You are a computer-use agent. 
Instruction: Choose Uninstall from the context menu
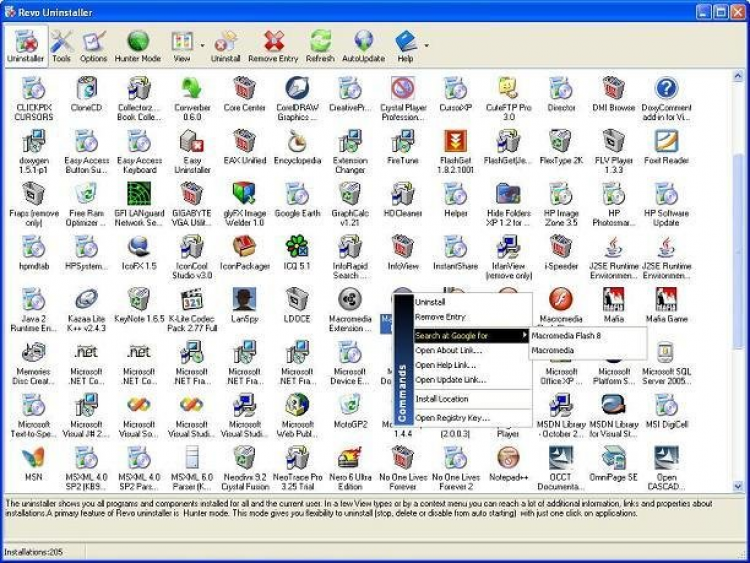473,302
